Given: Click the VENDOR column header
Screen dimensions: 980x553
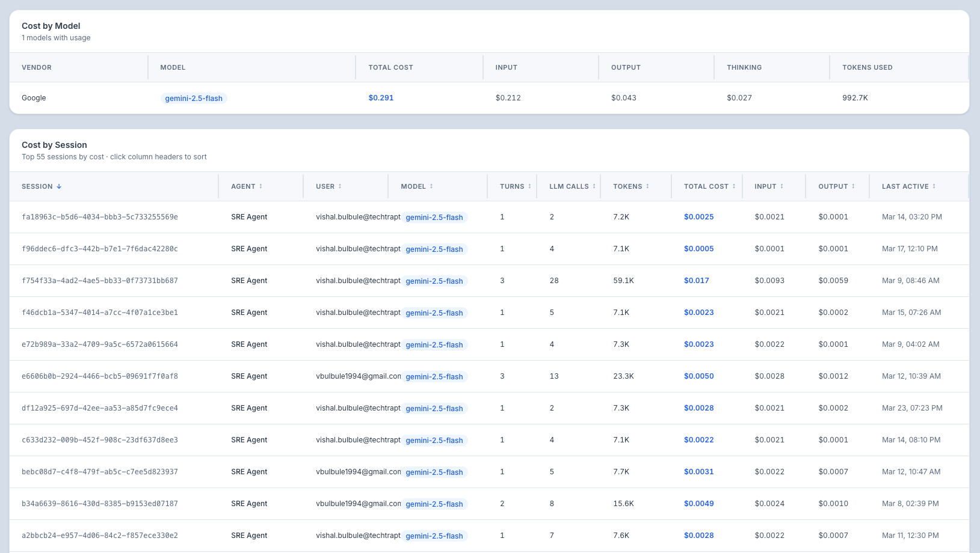Looking at the screenshot, I should [x=37, y=67].
